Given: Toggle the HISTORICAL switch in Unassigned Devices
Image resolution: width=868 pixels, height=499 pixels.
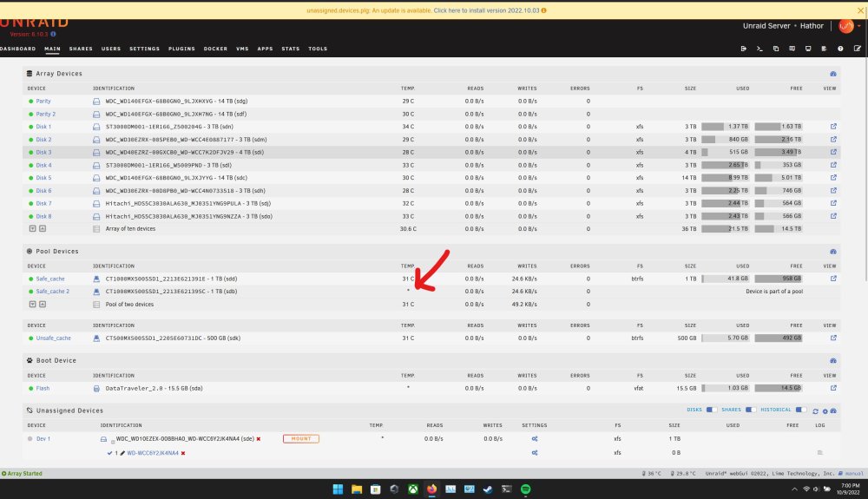Looking at the screenshot, I should (801, 410).
